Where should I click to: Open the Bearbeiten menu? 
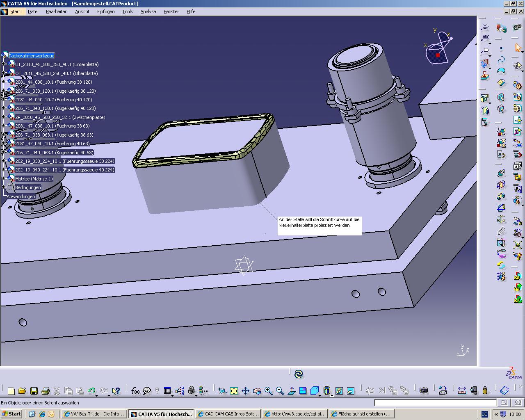57,11
